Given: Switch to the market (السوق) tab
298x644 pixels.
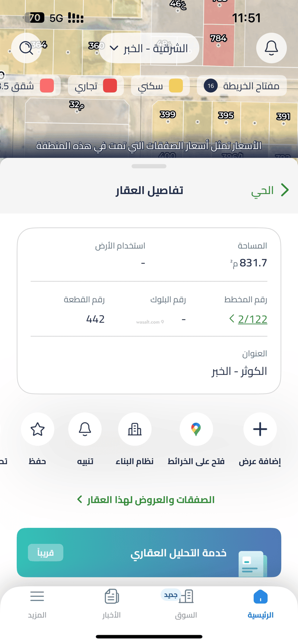Looking at the screenshot, I should click(186, 603).
